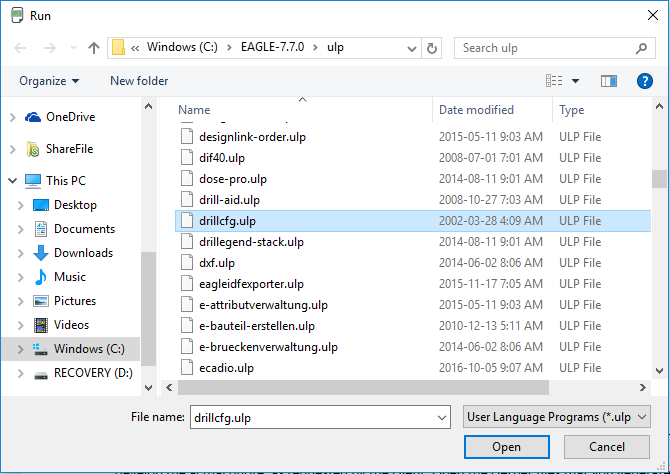The width and height of the screenshot is (670, 474).
Task: Open the Organize menu
Action: pos(48,81)
